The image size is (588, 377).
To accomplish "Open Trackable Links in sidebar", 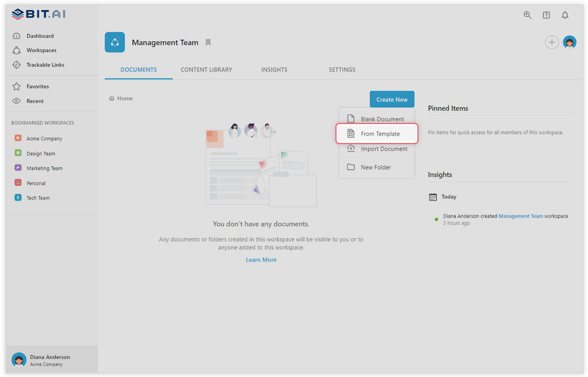I will [x=46, y=65].
